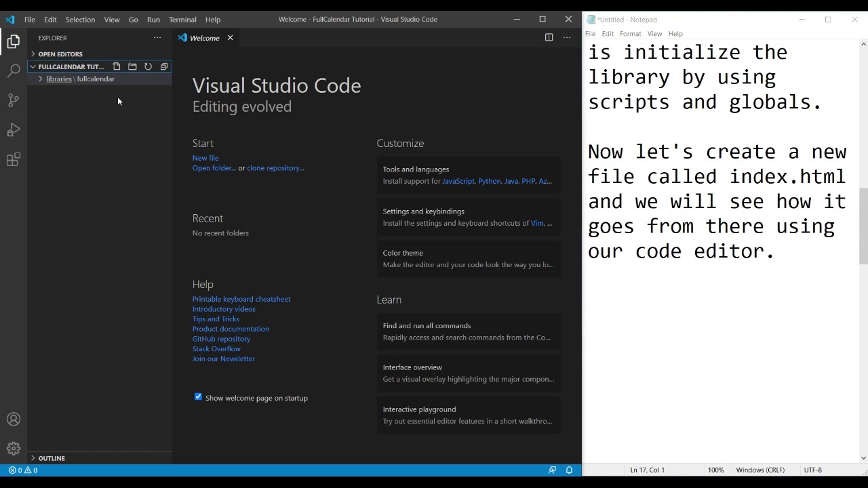Install JavaScript language support link
This screenshot has width=868, height=488.
(x=458, y=181)
